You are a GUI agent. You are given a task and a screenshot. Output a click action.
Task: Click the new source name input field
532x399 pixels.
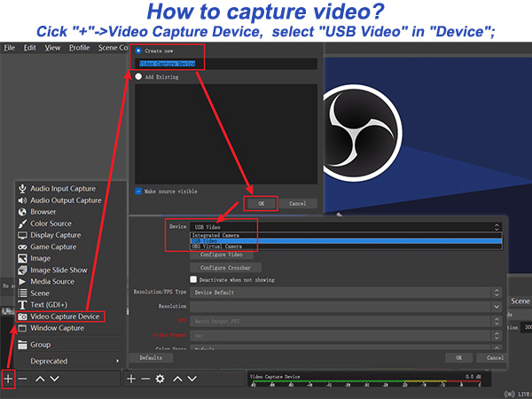pyautogui.click(x=226, y=64)
